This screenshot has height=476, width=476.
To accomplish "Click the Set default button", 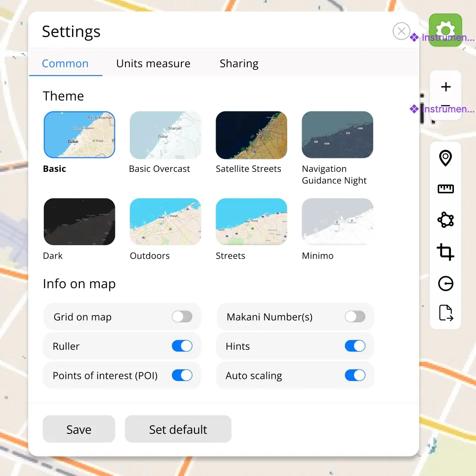I will [178, 429].
